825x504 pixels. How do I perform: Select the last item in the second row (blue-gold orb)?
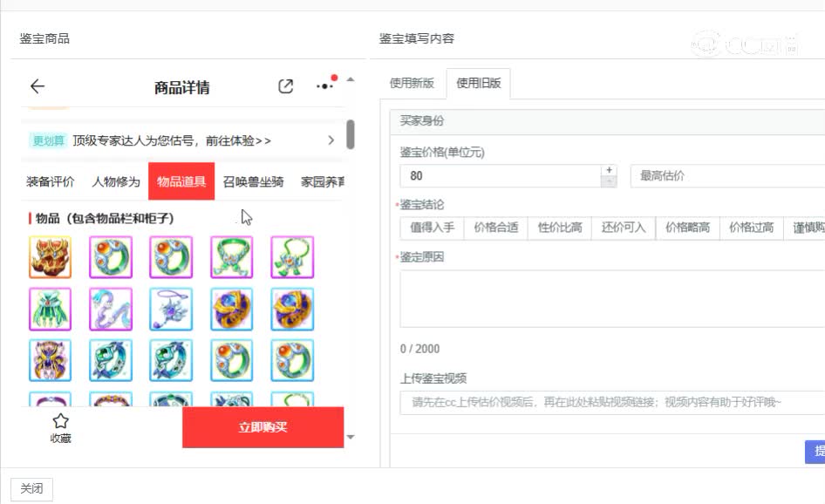[292, 309]
